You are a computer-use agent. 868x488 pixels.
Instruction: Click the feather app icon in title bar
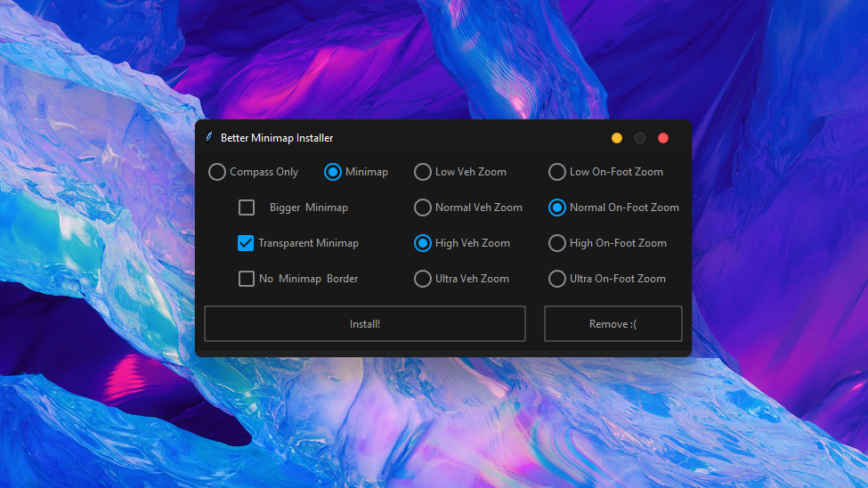point(209,138)
